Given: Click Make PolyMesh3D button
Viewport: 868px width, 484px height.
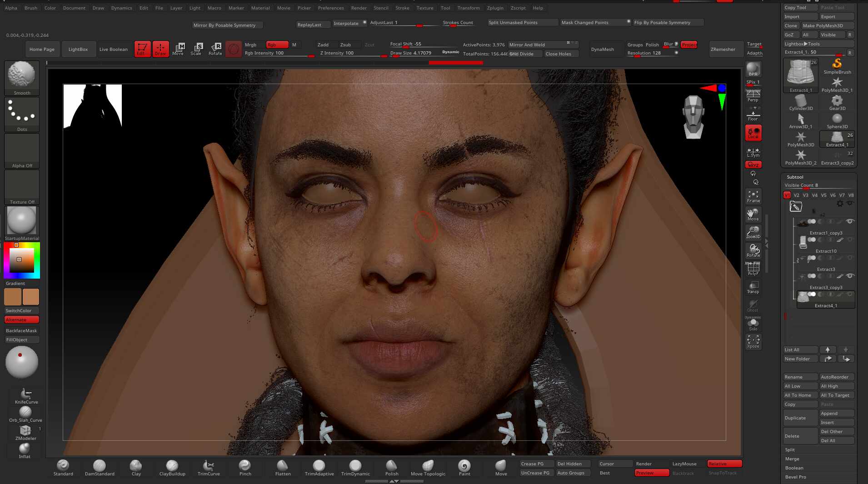Looking at the screenshot, I should point(828,25).
